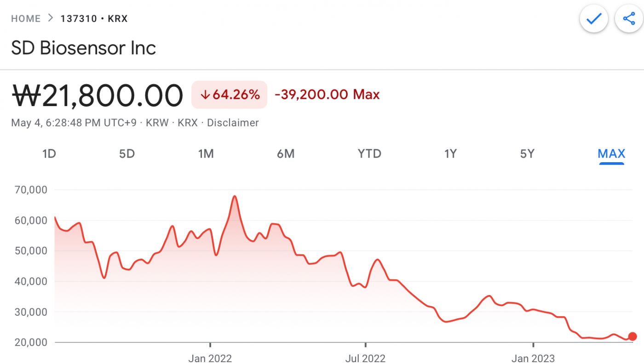Click the blue checkmark following icon
Viewport: 644px width, 363px height.
pyautogui.click(x=594, y=19)
